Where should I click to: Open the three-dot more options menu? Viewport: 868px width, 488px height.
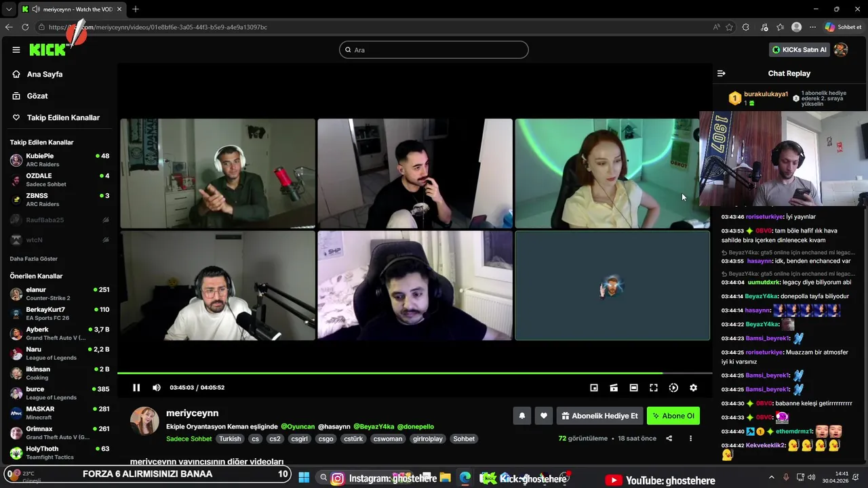click(690, 439)
